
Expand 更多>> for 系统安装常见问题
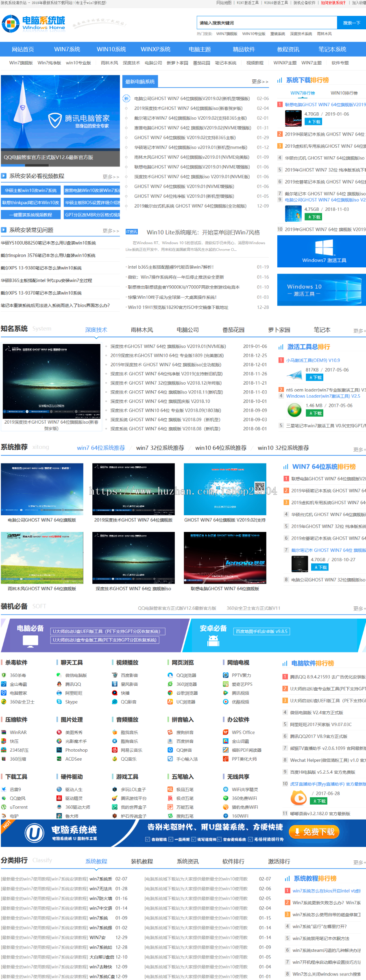point(111,231)
